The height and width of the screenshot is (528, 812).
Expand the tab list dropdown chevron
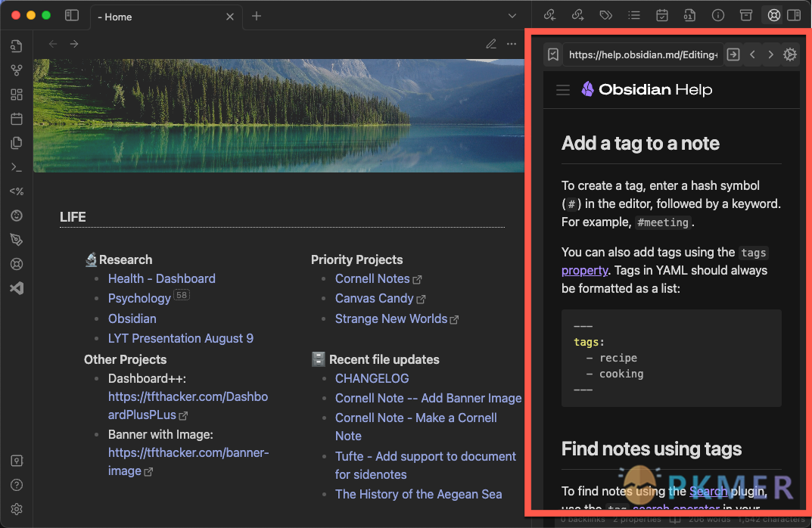click(x=512, y=16)
